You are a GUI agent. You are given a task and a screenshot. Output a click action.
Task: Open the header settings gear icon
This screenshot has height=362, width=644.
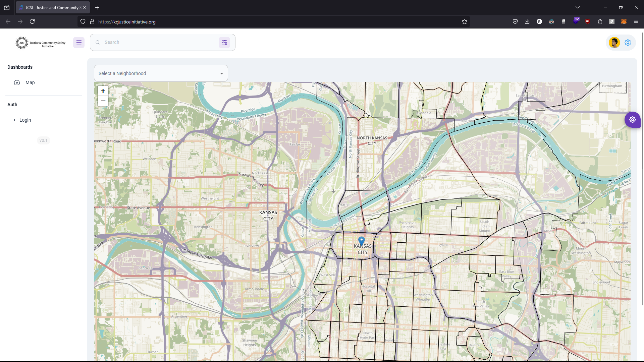(628, 43)
